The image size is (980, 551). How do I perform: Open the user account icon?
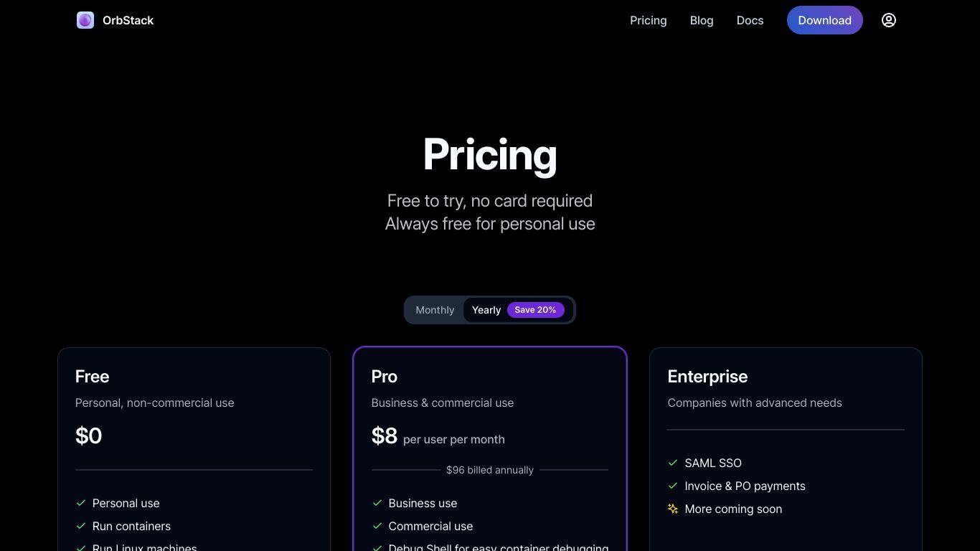[889, 20]
